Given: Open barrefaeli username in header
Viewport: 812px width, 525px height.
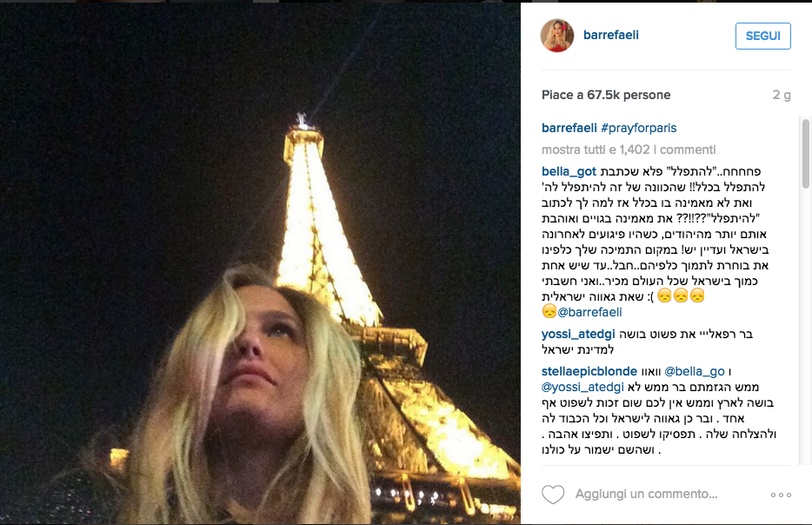Looking at the screenshot, I should point(610,36).
